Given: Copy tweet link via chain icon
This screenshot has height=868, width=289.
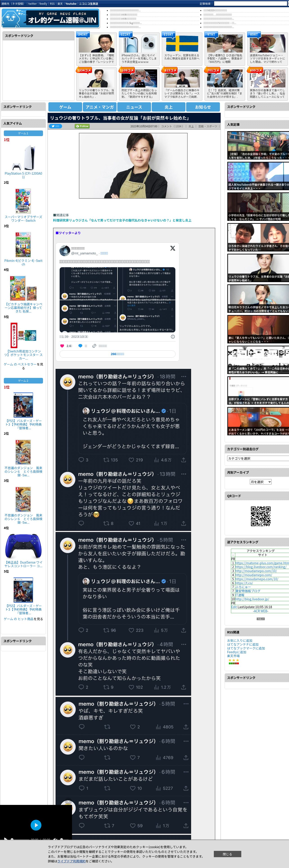Looking at the screenshot, I should [95, 346].
